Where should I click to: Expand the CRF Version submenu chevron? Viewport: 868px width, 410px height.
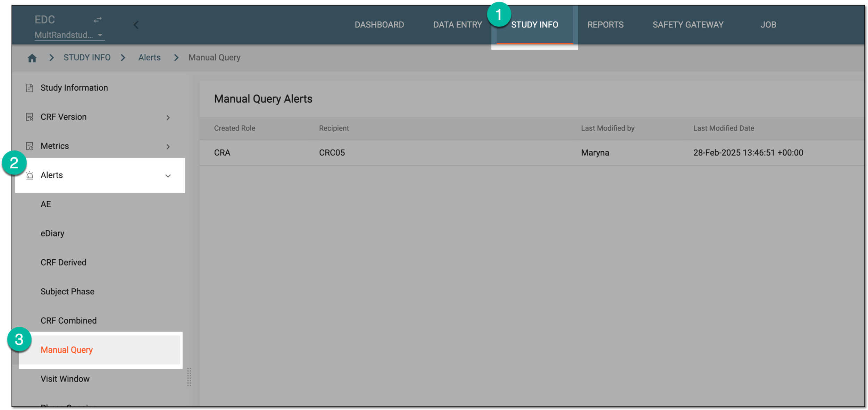[x=168, y=118]
